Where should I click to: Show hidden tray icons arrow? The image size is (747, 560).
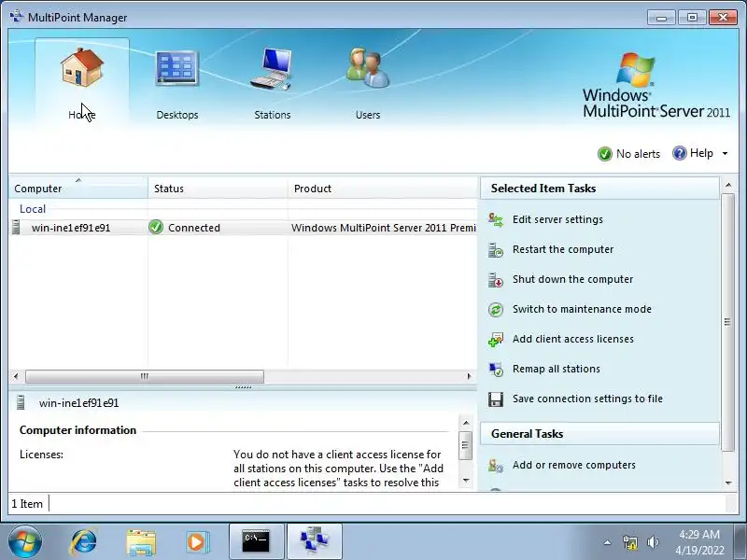click(608, 542)
